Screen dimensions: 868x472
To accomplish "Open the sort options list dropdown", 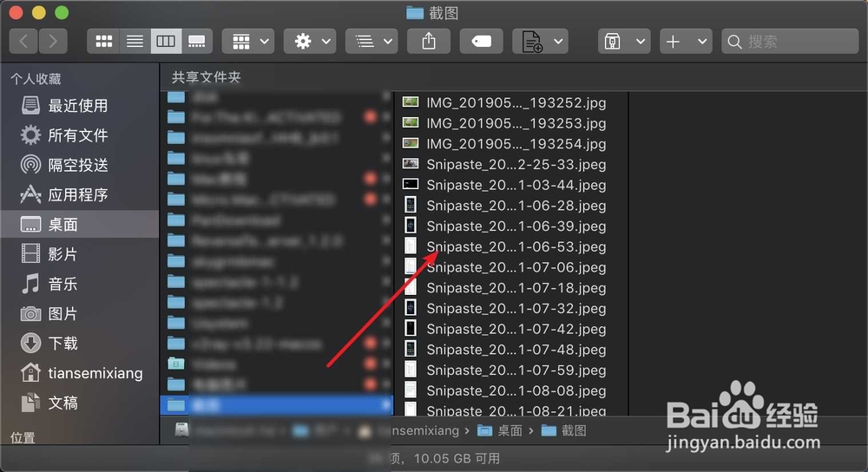I will tap(372, 42).
